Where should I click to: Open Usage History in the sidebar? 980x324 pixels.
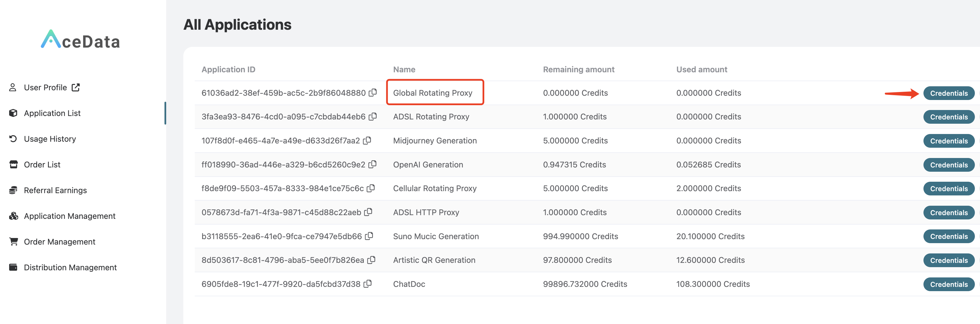click(x=49, y=139)
